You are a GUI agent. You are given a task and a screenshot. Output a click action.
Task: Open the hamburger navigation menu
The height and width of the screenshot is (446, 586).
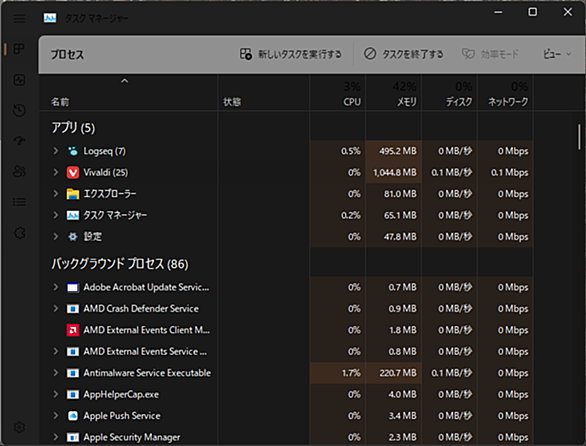click(x=19, y=18)
